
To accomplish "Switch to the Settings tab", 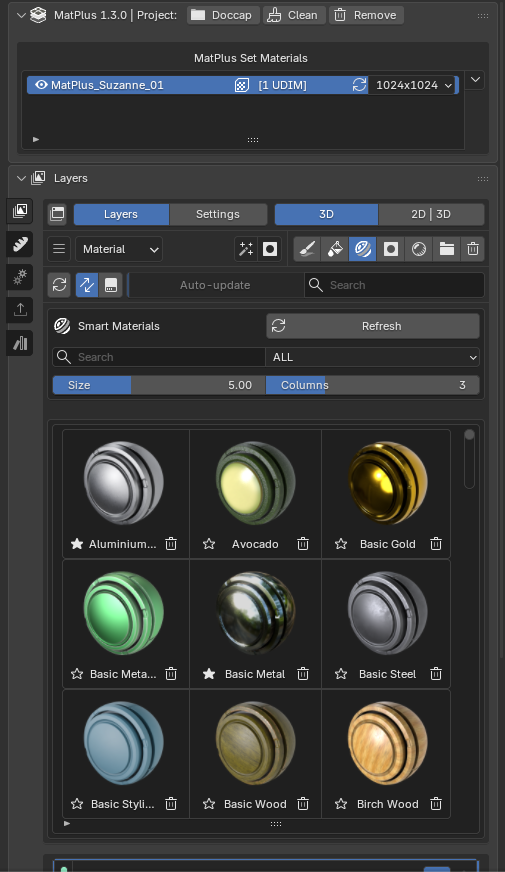I will (x=217, y=214).
